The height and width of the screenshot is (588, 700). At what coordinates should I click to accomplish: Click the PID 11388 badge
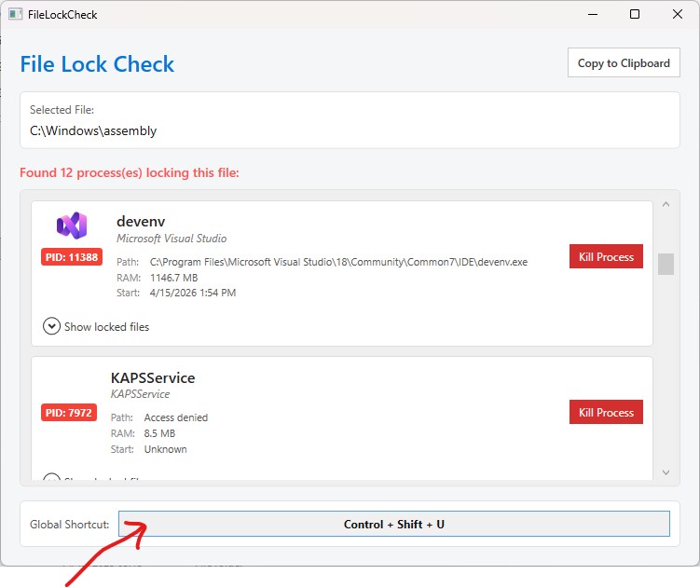click(71, 257)
